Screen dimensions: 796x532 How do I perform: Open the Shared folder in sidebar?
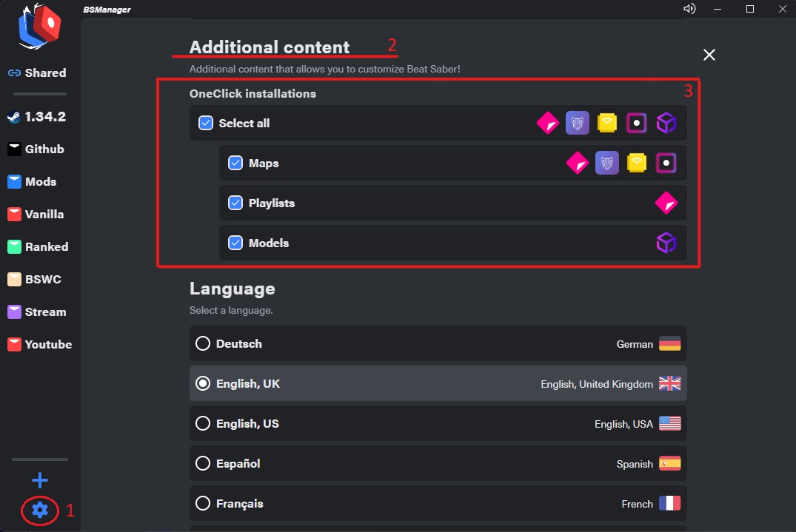[x=37, y=73]
